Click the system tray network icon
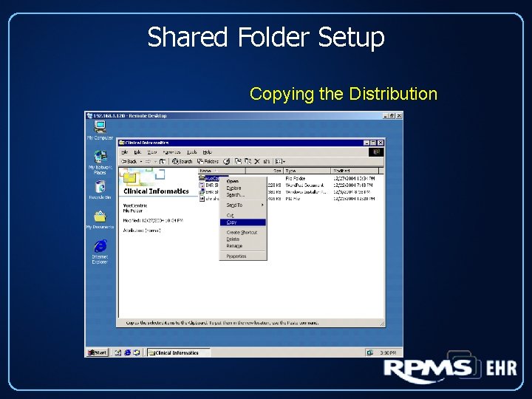 [370, 352]
